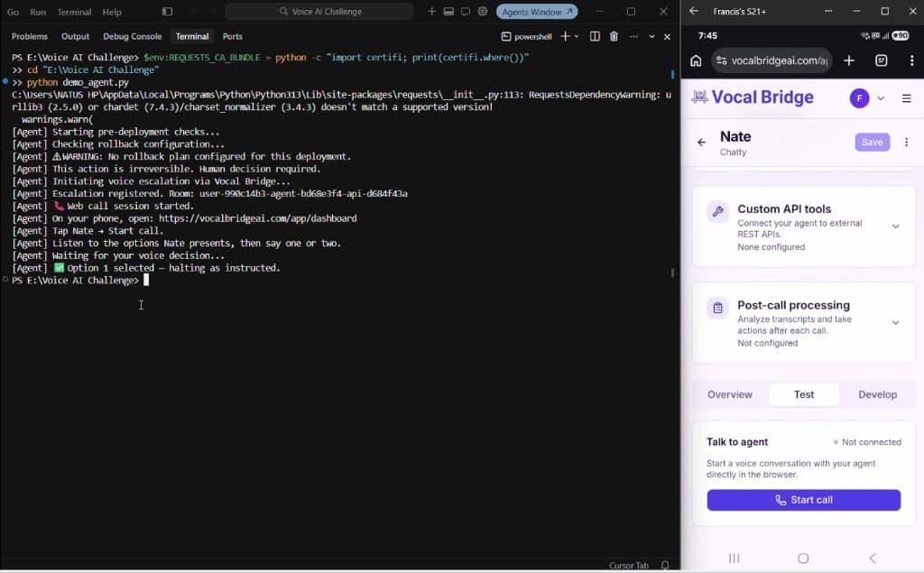The width and height of the screenshot is (924, 573).
Task: Click the Cursor Tab status bar item
Action: (x=628, y=566)
